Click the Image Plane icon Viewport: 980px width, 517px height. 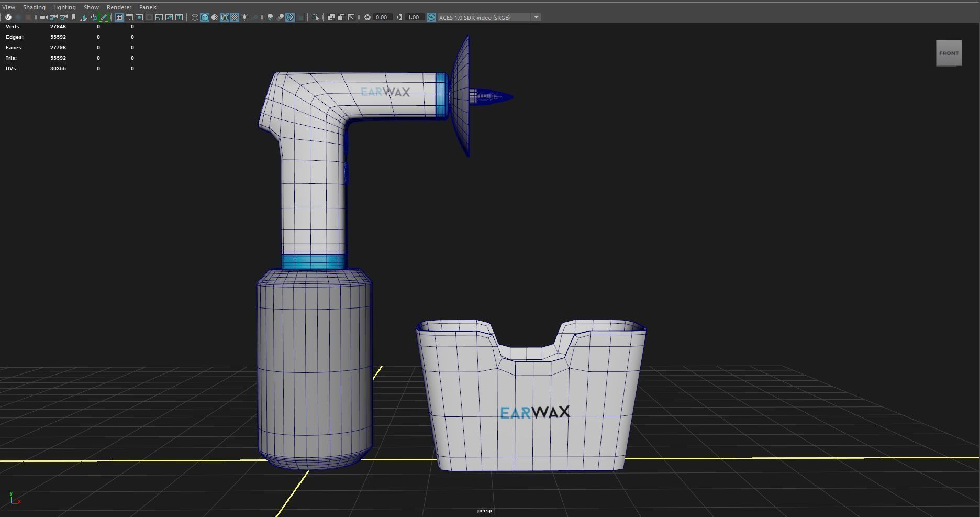tap(84, 17)
